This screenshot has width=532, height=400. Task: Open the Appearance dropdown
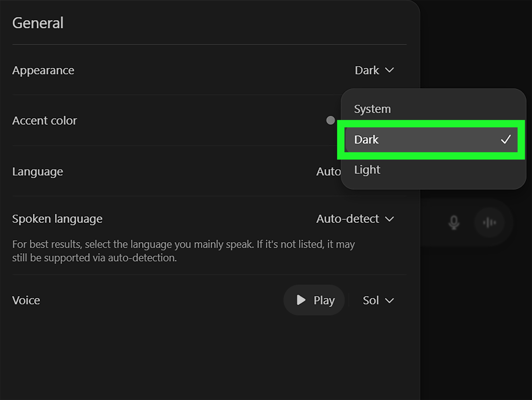click(x=374, y=70)
